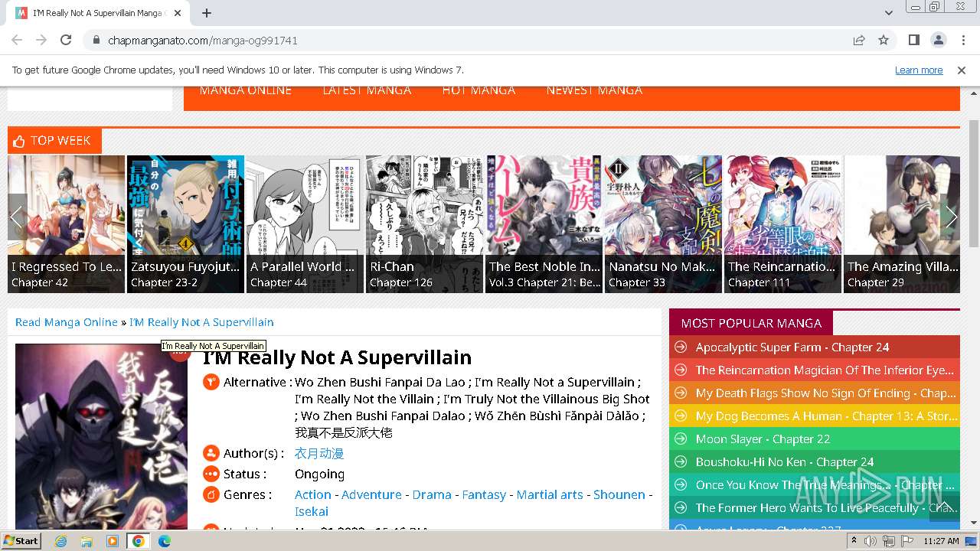Filter by Action genre

coord(313,494)
